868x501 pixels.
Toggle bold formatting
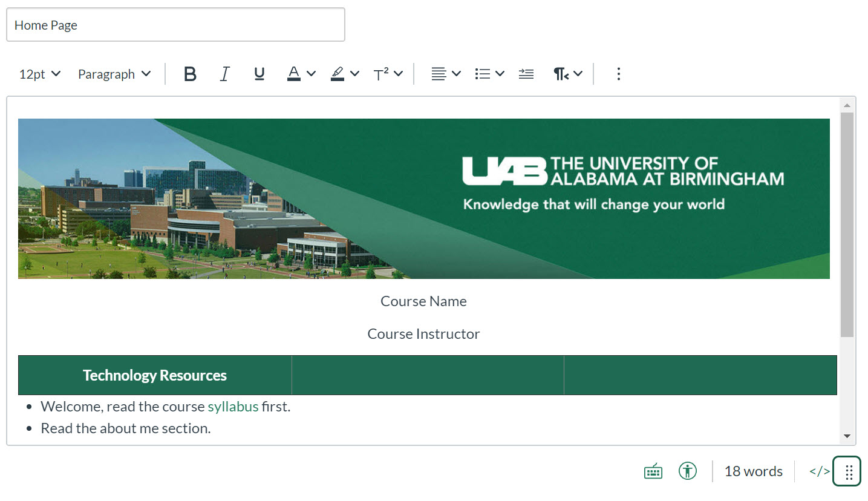190,74
